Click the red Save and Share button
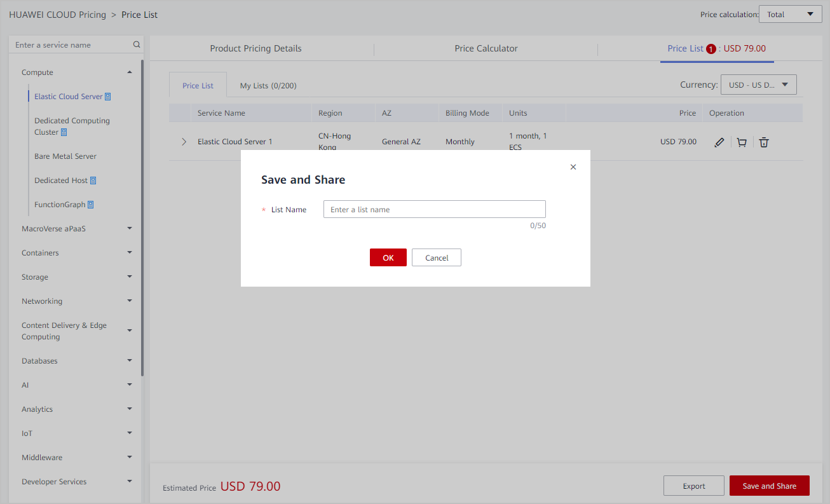The image size is (830, 504). [770, 486]
